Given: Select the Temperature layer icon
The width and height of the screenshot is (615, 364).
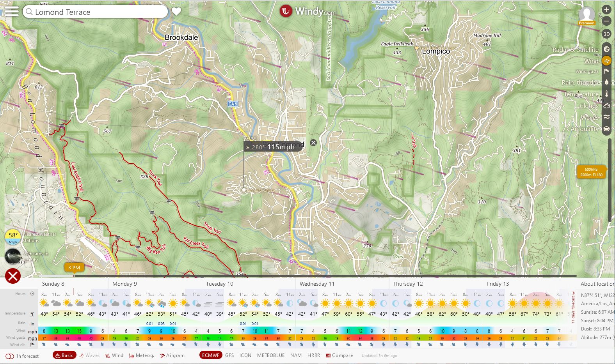Looking at the screenshot, I should tap(606, 94).
